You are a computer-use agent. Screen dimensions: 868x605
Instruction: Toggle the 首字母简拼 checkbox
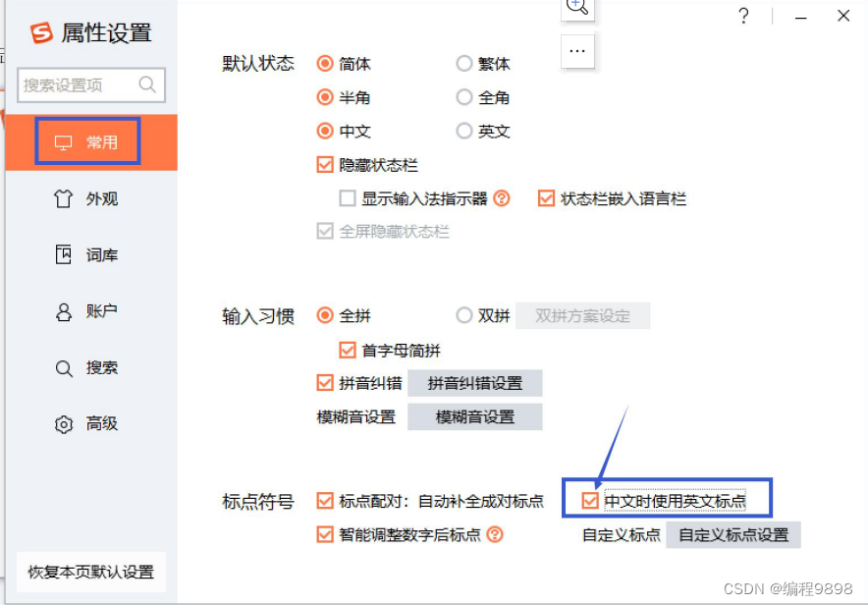coord(348,350)
